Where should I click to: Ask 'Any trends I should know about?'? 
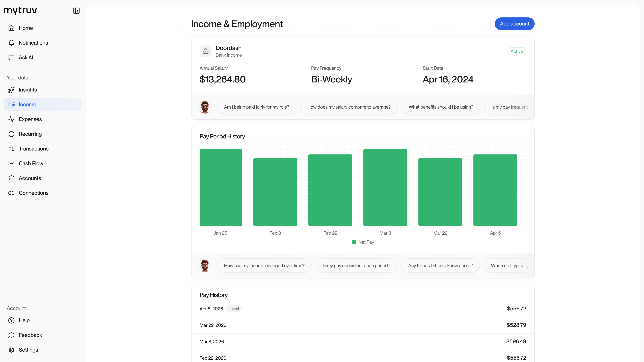pyautogui.click(x=441, y=266)
